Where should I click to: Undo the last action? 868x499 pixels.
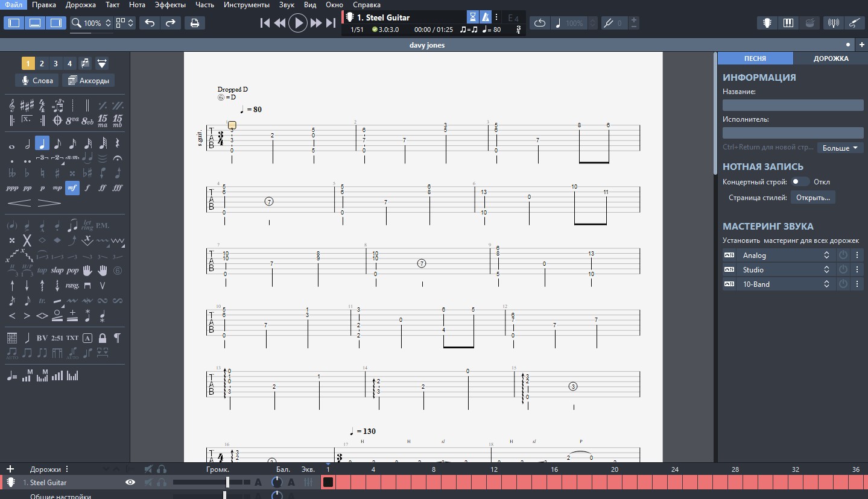150,23
